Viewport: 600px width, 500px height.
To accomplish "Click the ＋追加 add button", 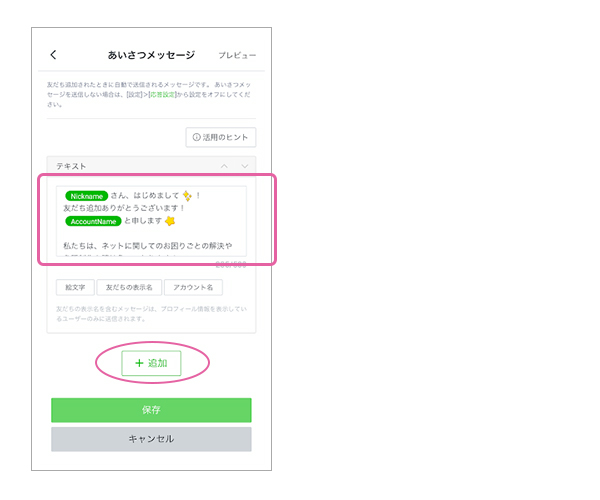I will coord(151,363).
